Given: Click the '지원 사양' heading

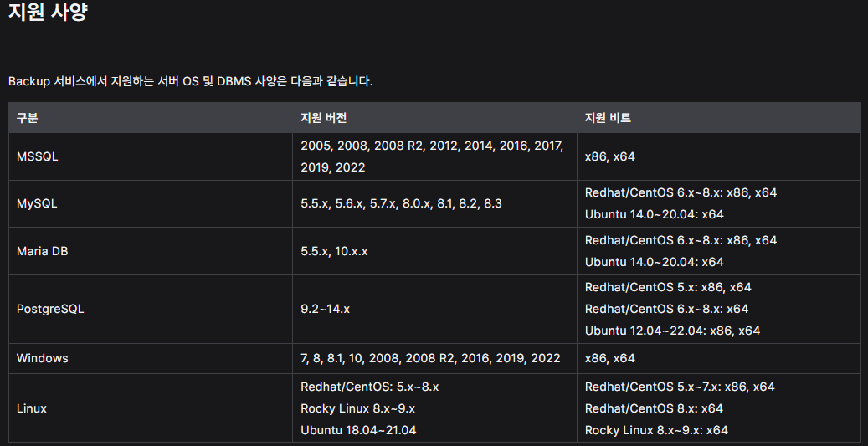Looking at the screenshot, I should click(x=49, y=12).
